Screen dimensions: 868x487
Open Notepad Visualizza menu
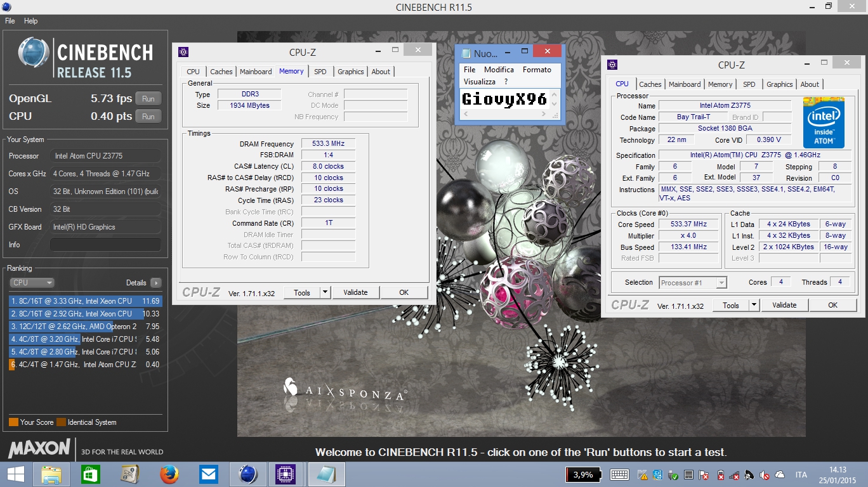pyautogui.click(x=480, y=82)
